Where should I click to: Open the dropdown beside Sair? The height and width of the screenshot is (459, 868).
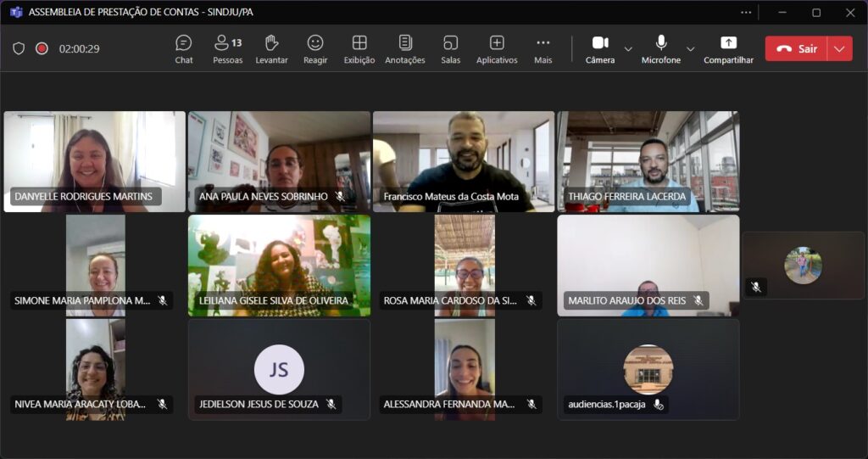tap(839, 48)
